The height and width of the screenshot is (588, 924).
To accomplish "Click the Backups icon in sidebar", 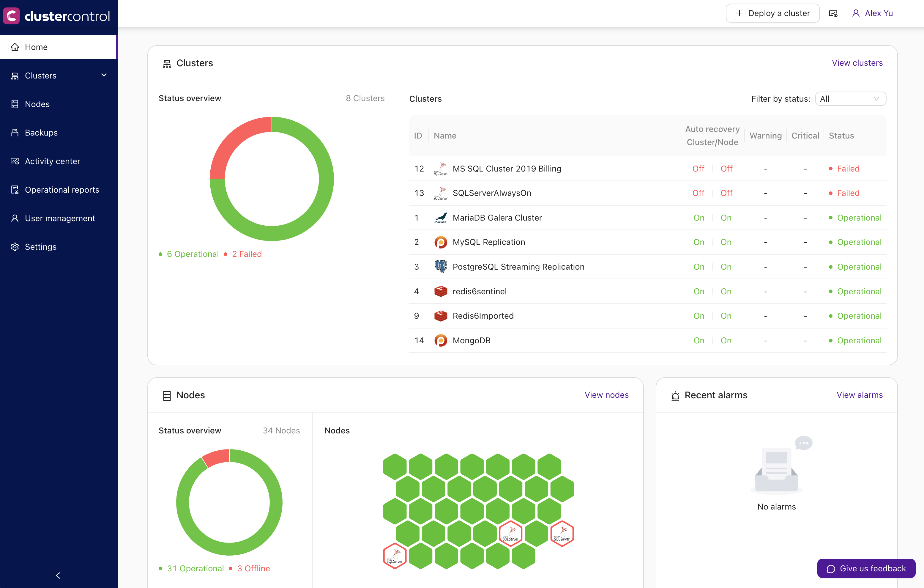I will pos(15,132).
